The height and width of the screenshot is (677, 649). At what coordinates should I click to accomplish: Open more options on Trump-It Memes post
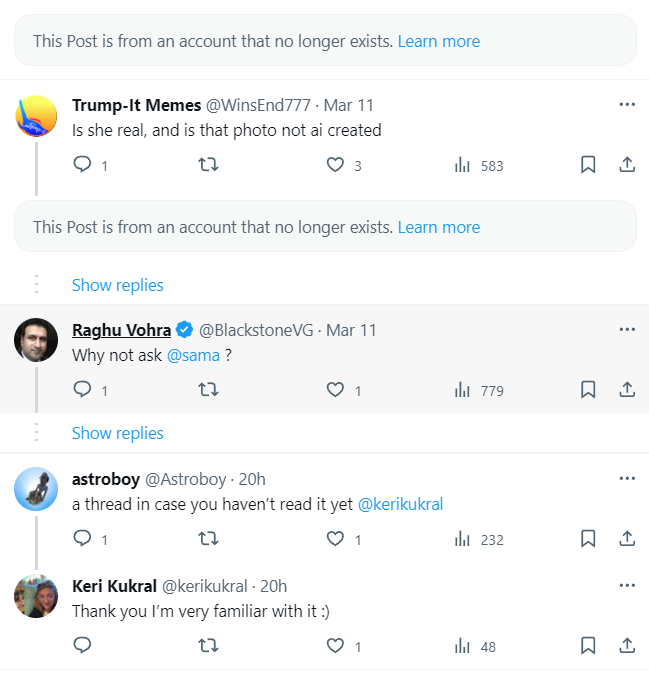click(x=627, y=105)
